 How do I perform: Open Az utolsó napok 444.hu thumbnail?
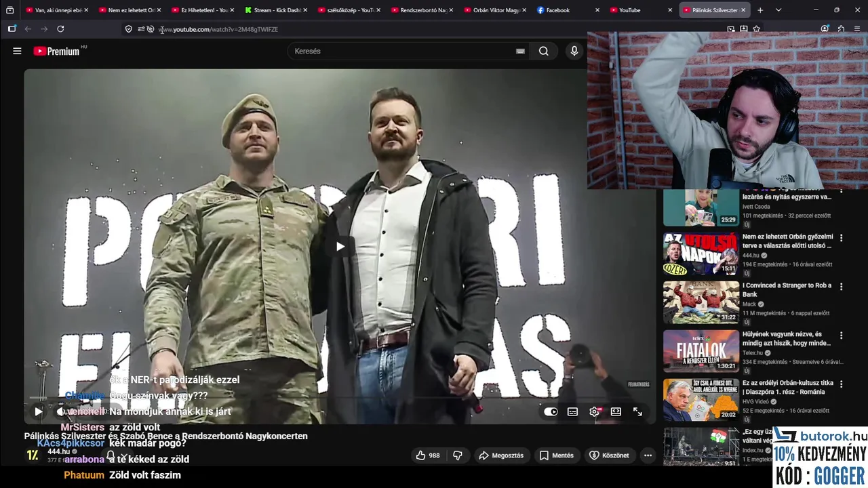(x=701, y=253)
